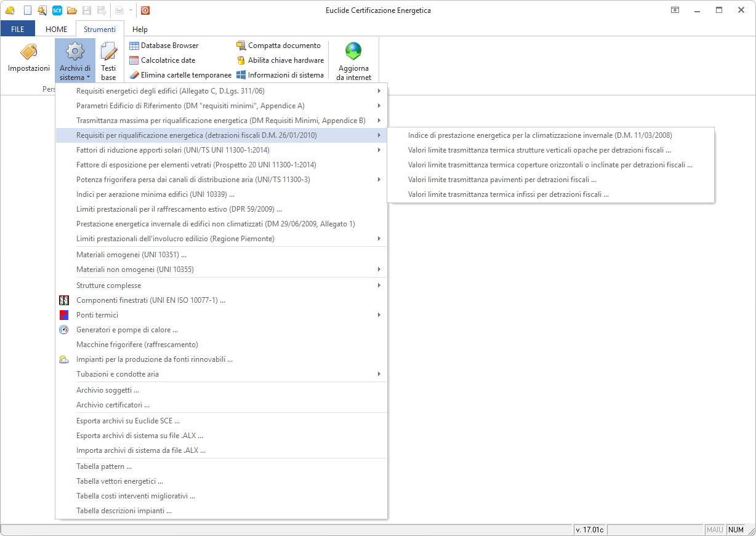The height and width of the screenshot is (536, 756).
Task: Click the Euclide SCE quick access icon
Action: (57, 10)
